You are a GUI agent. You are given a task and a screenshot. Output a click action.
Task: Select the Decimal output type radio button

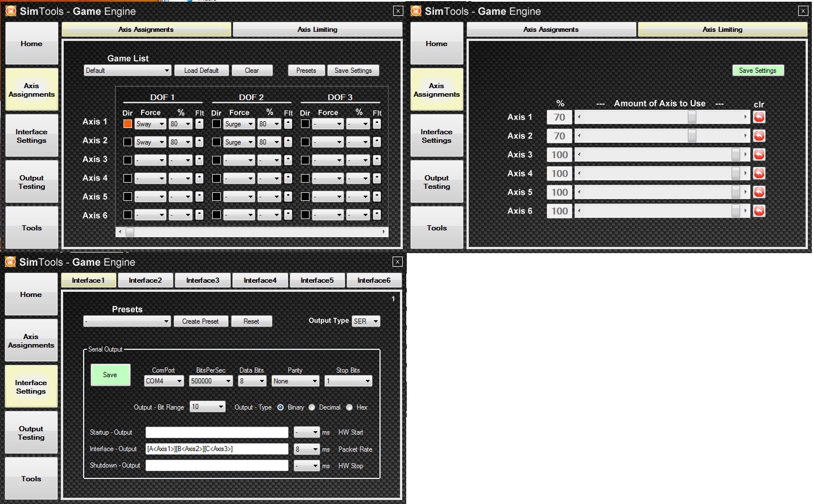[x=312, y=407]
